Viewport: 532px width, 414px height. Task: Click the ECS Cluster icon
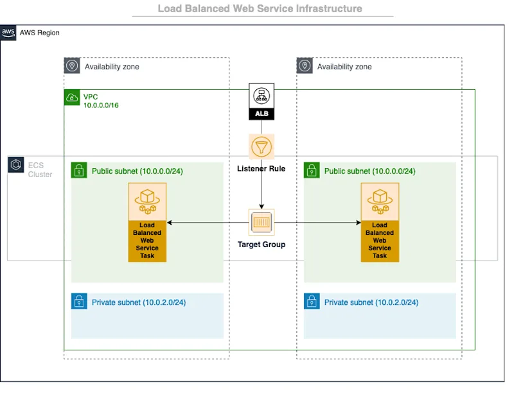coord(14,165)
